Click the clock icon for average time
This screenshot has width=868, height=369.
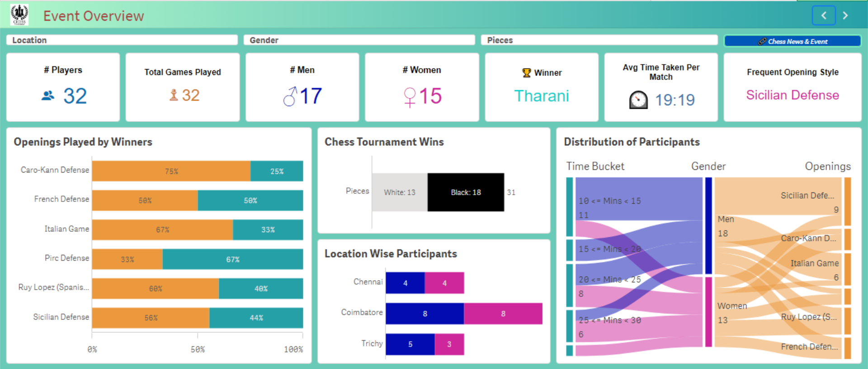click(x=638, y=100)
